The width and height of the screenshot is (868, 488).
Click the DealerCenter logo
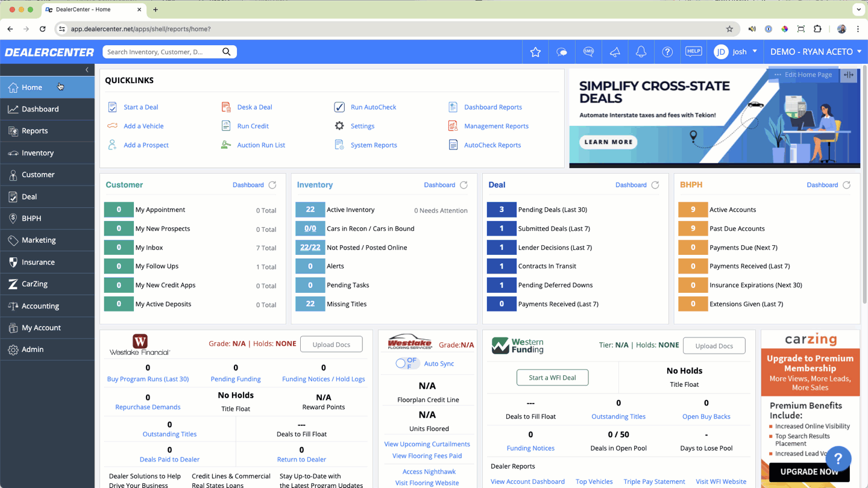click(49, 52)
